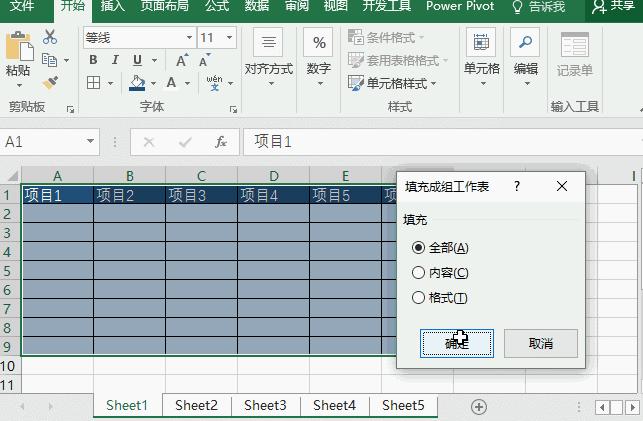Switch to the Sheet3 worksheet tab
Screen dimensions: 643x421
click(x=265, y=405)
